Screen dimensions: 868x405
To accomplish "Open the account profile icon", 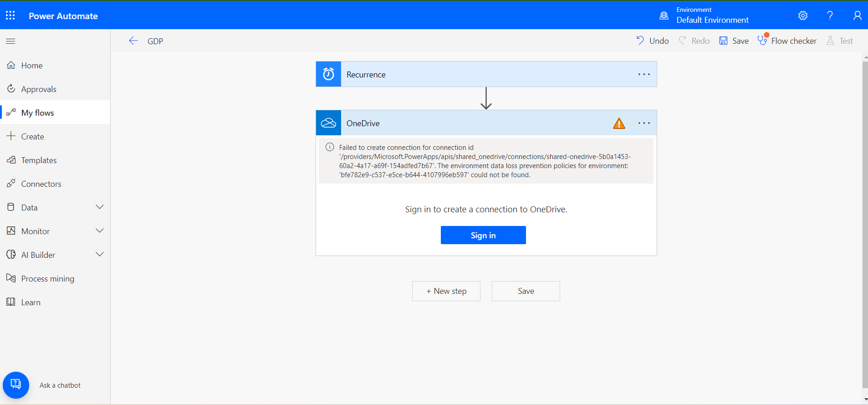I will tap(857, 15).
